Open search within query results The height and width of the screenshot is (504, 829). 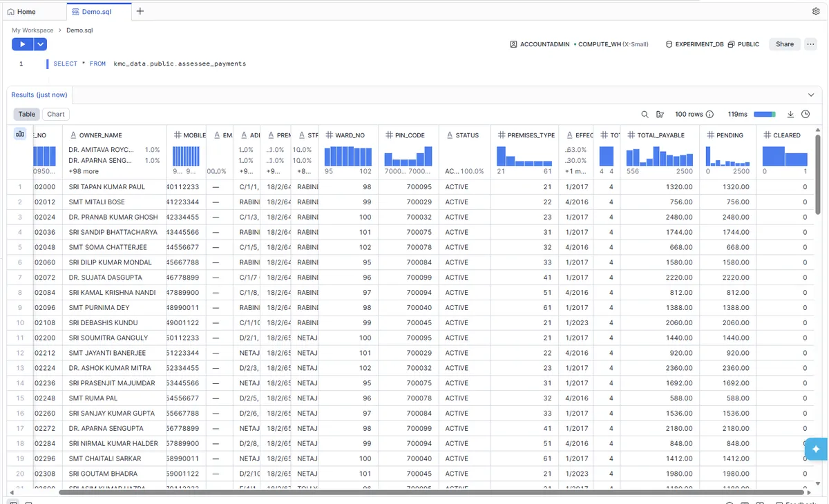(645, 114)
